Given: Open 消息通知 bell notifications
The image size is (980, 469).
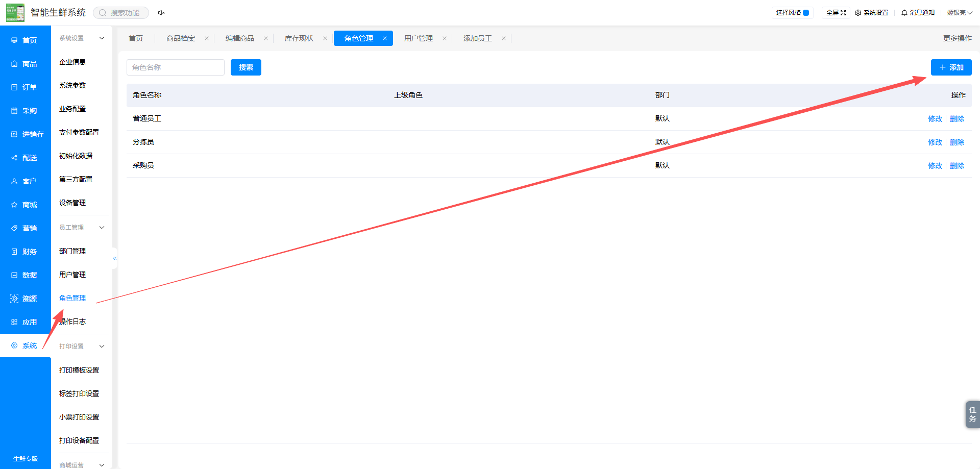Looking at the screenshot, I should [918, 13].
